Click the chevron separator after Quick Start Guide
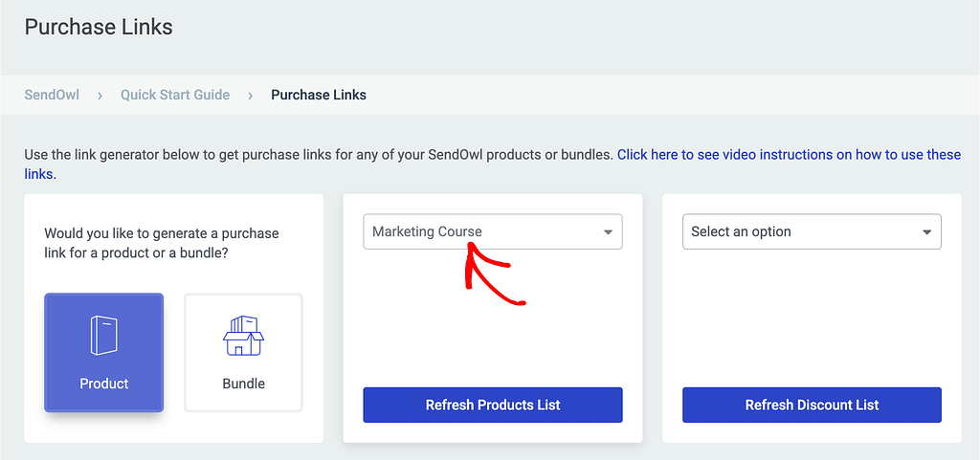 click(x=250, y=96)
